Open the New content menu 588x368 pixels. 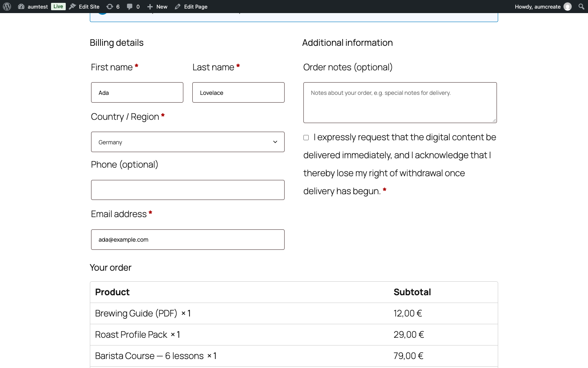click(x=157, y=7)
